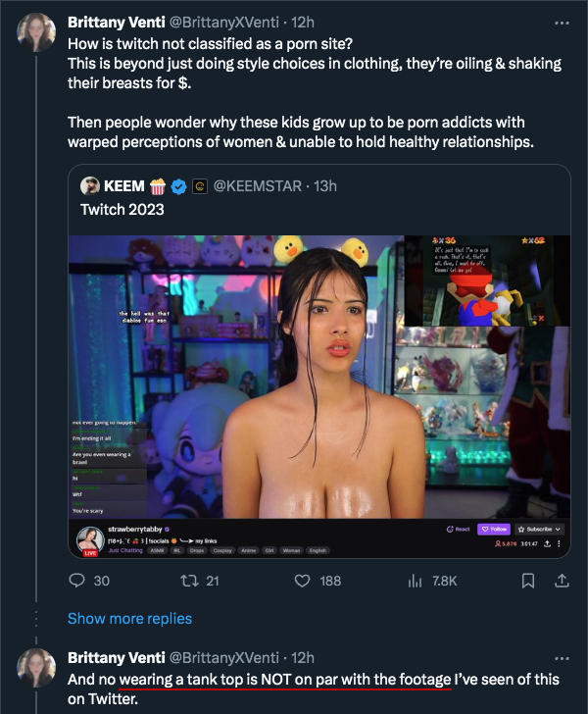Bookmark Brittany Venti's tweet
This screenshot has height=714, width=588.
pos(527,581)
